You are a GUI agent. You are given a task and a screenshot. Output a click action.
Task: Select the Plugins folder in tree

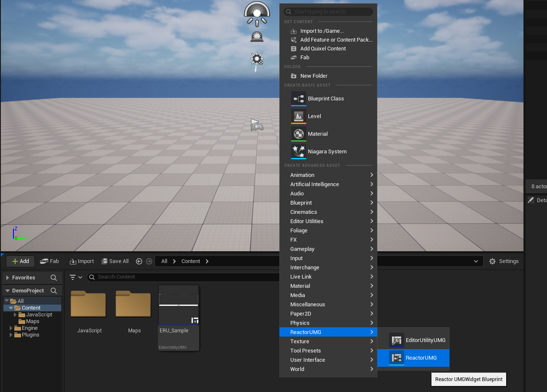click(x=30, y=335)
